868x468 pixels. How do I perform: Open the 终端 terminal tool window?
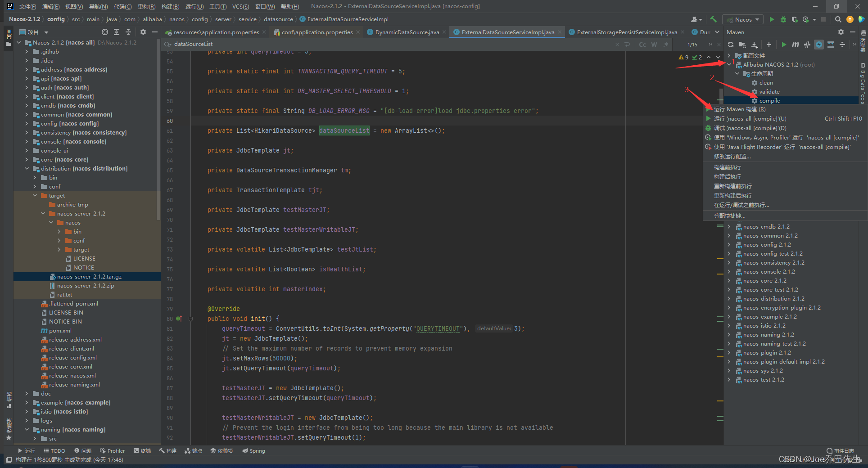coord(142,450)
